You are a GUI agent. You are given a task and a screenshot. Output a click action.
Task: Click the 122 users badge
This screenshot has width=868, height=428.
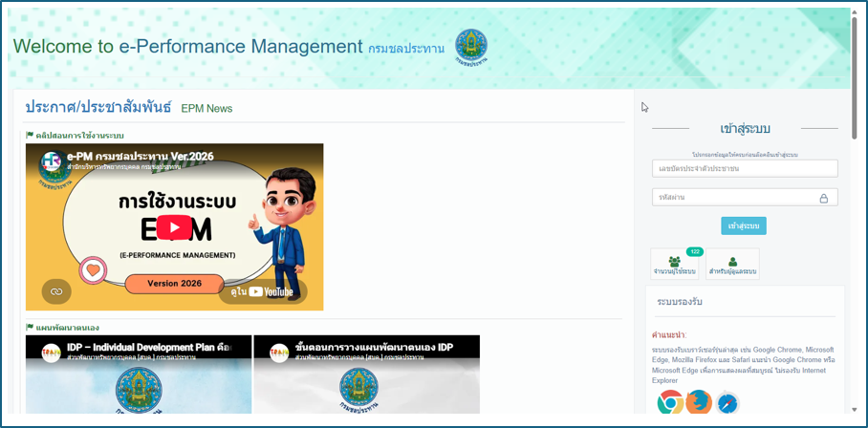(x=695, y=251)
